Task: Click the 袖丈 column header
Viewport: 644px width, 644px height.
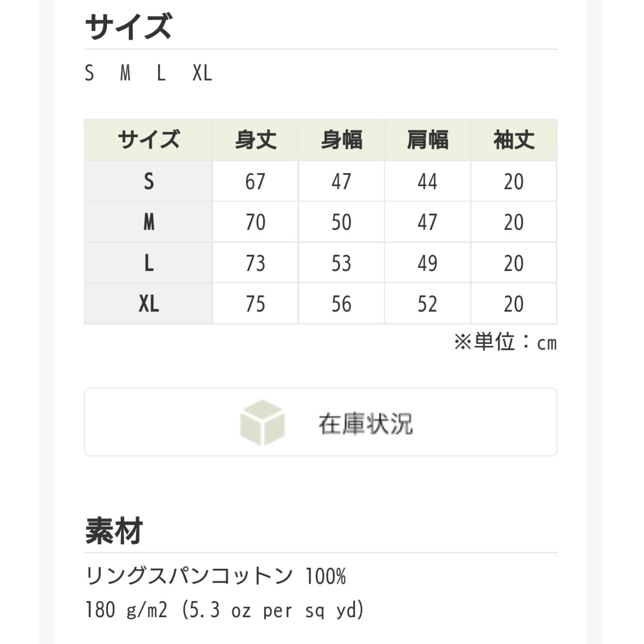Action: (x=514, y=140)
